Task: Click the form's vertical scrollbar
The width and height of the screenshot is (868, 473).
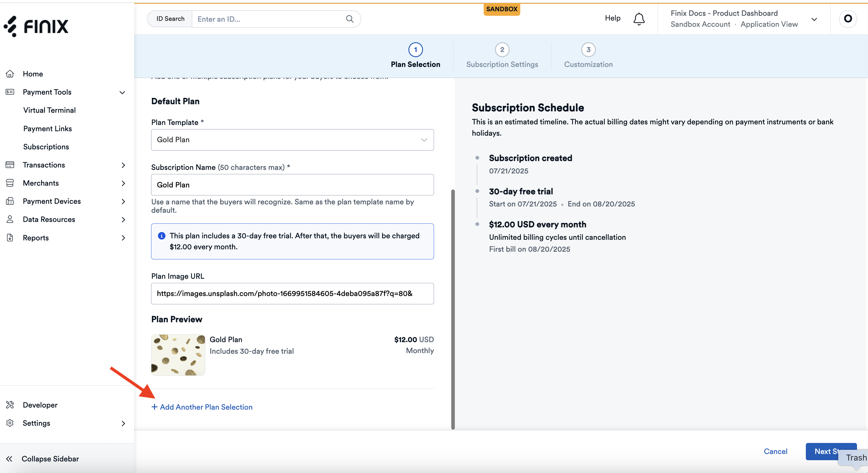Action: pos(453,309)
